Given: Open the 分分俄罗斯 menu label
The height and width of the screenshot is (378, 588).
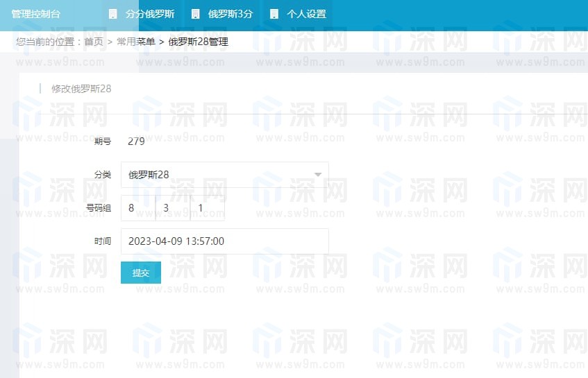Looking at the screenshot, I should (150, 14).
